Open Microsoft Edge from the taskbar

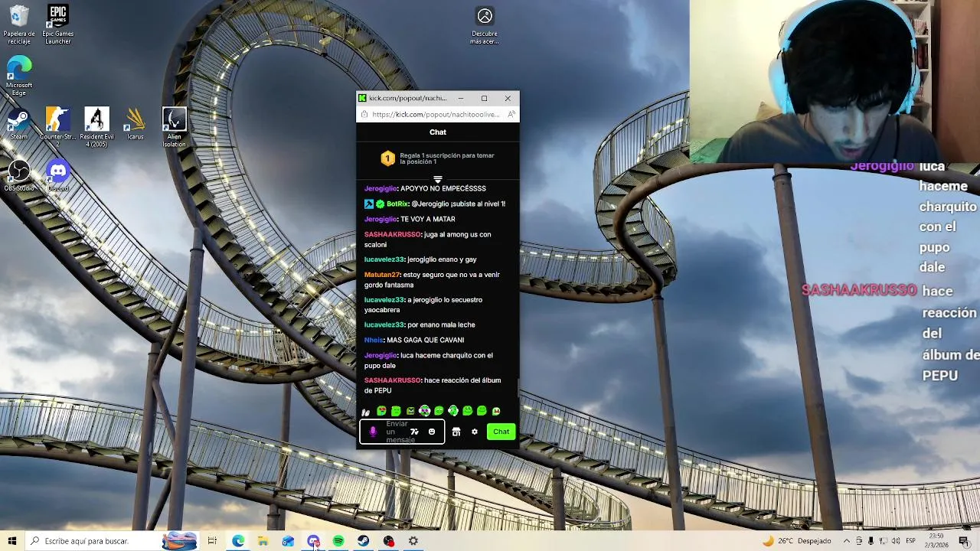tap(238, 541)
